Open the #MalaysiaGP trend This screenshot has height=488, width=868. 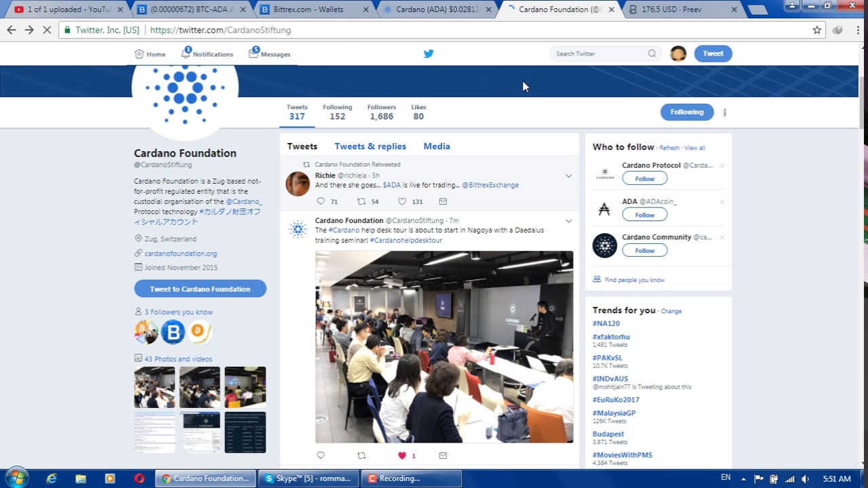[x=614, y=413]
